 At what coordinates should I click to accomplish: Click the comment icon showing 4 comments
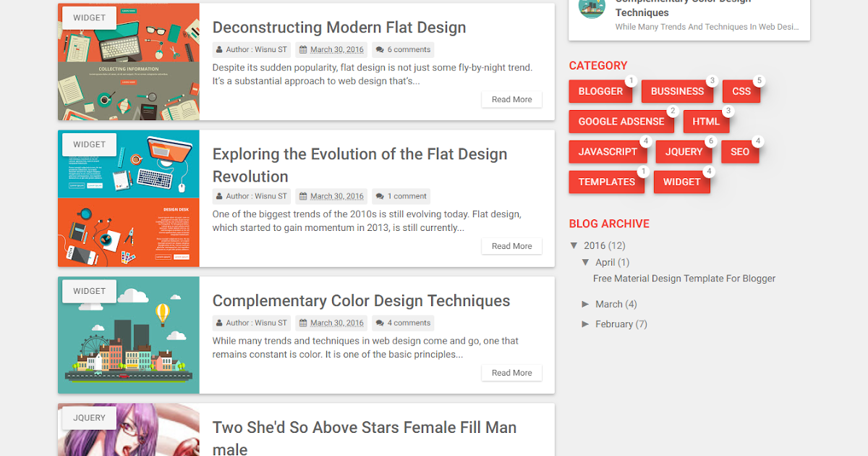(x=379, y=322)
